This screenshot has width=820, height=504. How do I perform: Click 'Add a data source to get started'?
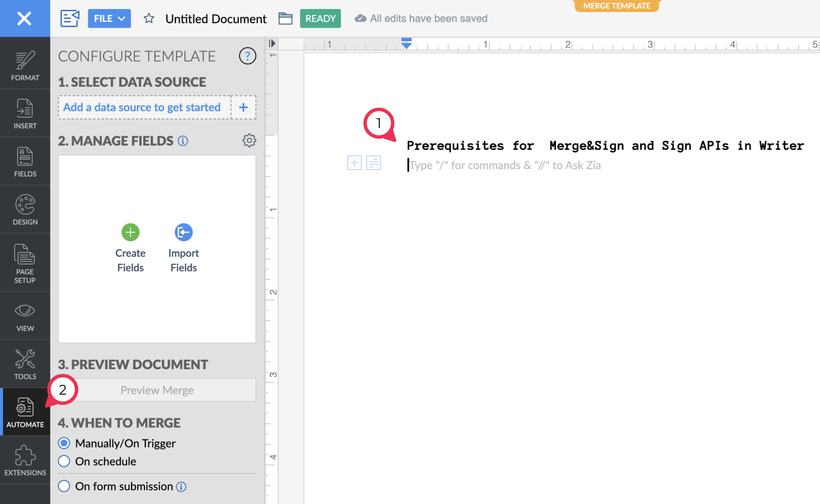click(142, 107)
